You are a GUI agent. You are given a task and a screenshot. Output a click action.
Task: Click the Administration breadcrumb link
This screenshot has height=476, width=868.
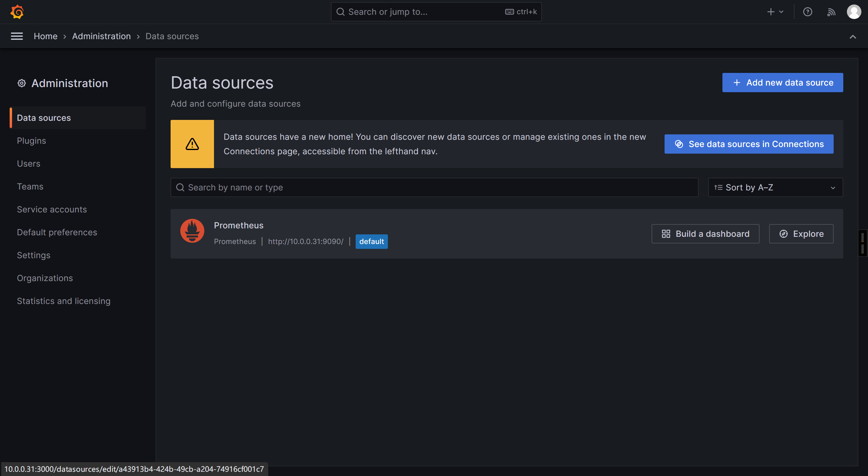(x=101, y=36)
